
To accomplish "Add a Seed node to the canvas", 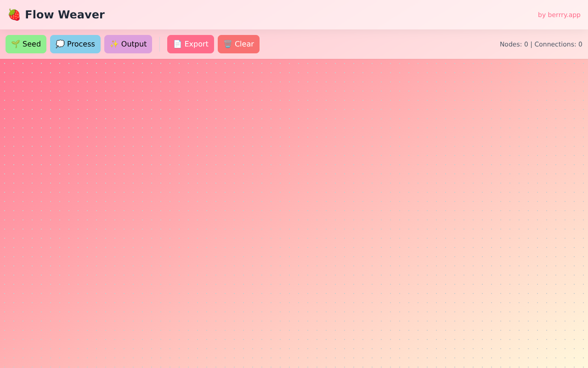I will pyautogui.click(x=26, y=44).
